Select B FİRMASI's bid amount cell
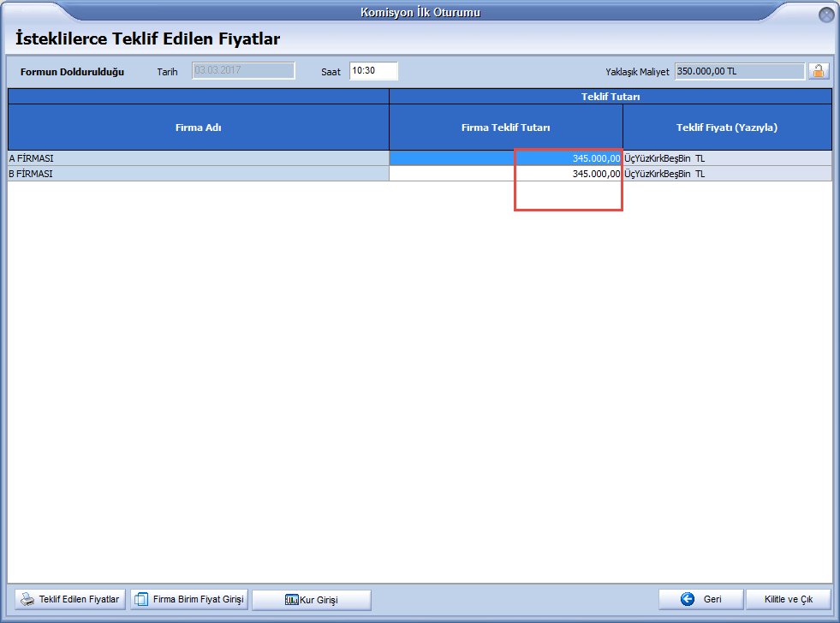The image size is (840, 623). tap(505, 174)
